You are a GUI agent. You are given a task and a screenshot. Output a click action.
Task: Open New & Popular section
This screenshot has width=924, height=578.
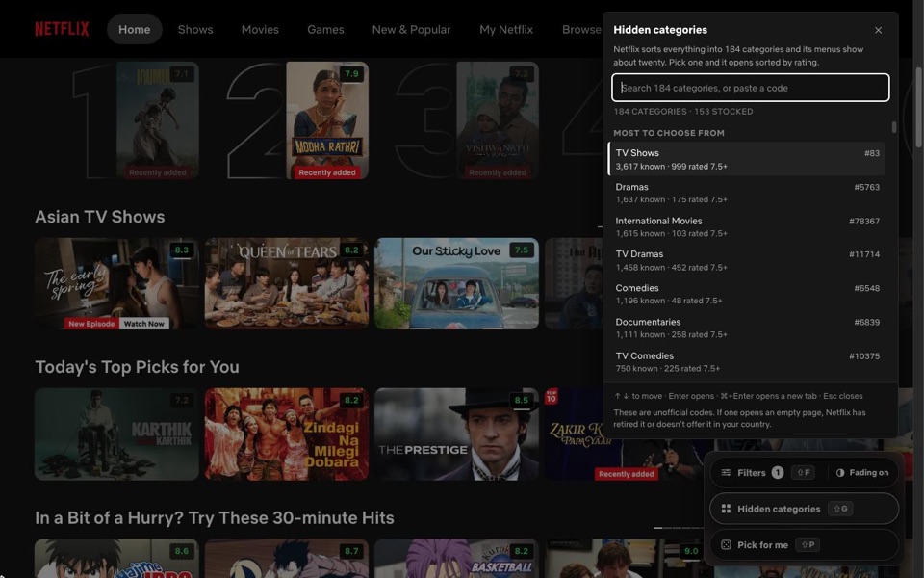411,30
